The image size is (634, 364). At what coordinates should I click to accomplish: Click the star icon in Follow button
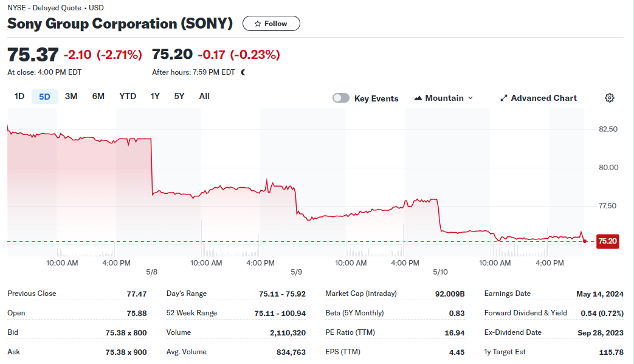pyautogui.click(x=258, y=24)
